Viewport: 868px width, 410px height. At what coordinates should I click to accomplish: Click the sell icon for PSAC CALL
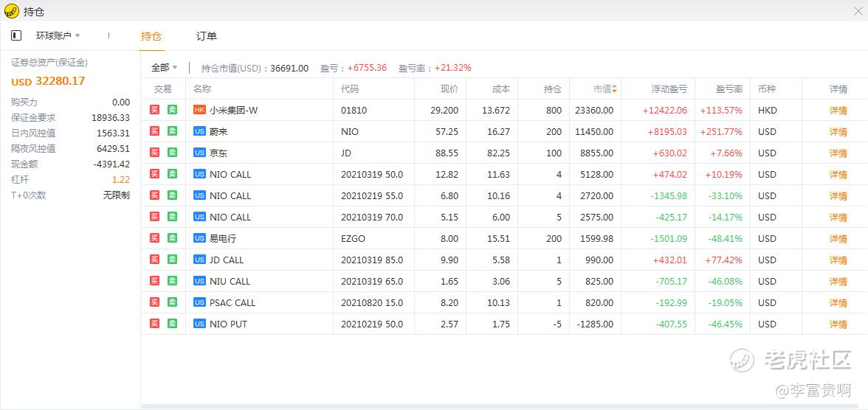(172, 302)
